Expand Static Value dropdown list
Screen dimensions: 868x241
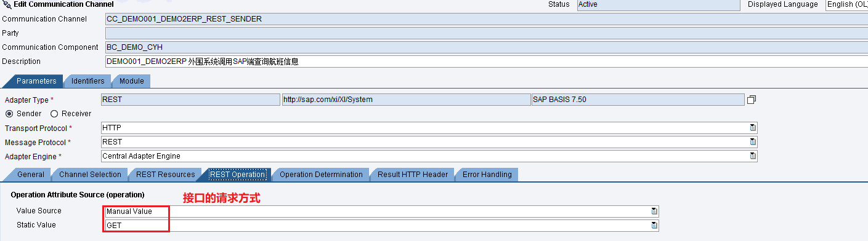tap(654, 226)
